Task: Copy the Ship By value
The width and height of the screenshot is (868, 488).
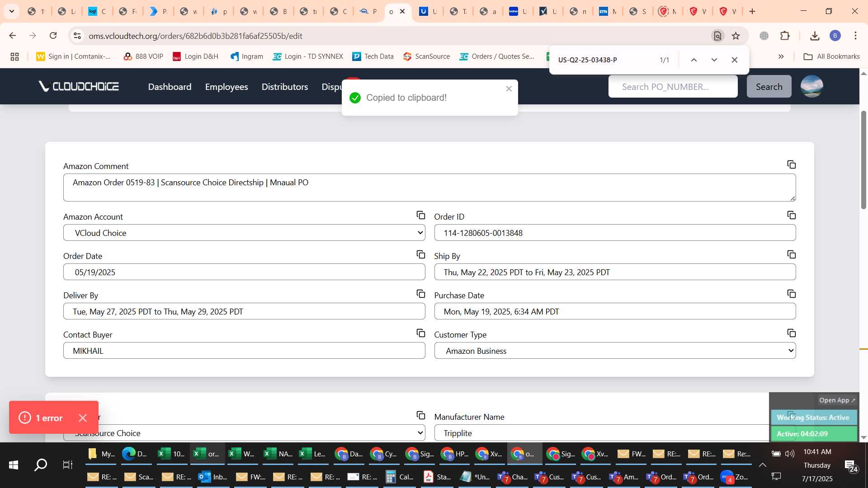Action: point(791,254)
